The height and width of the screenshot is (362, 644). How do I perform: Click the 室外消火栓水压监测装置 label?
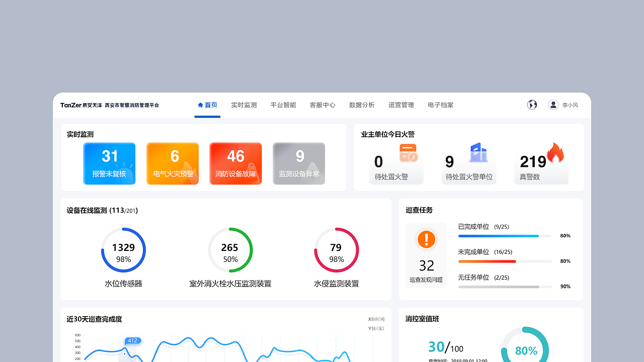230,284
